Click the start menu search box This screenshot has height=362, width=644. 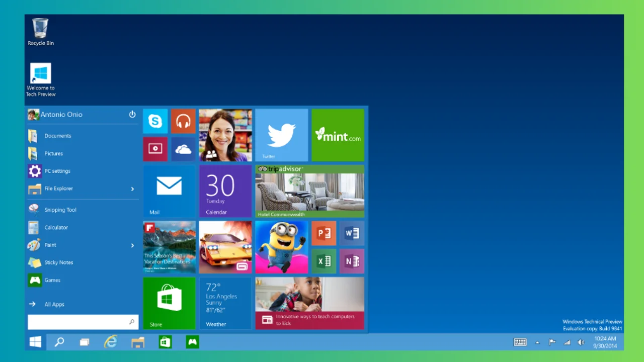tap(83, 322)
